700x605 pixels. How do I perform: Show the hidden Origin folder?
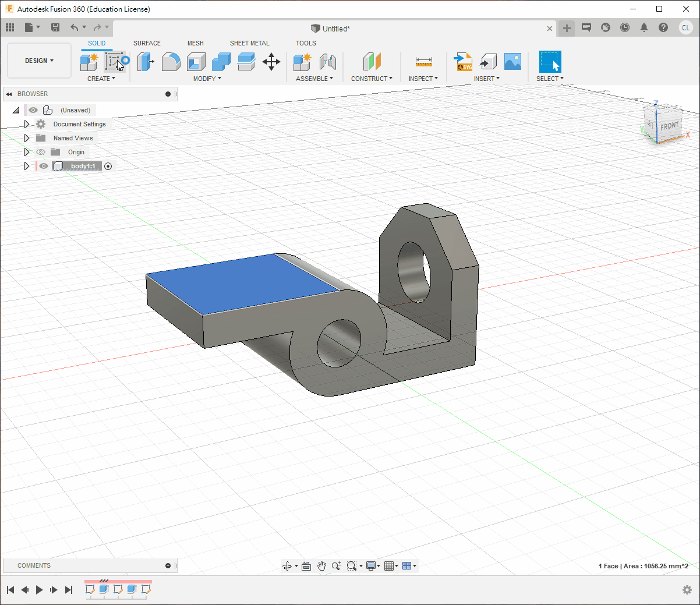(x=41, y=152)
